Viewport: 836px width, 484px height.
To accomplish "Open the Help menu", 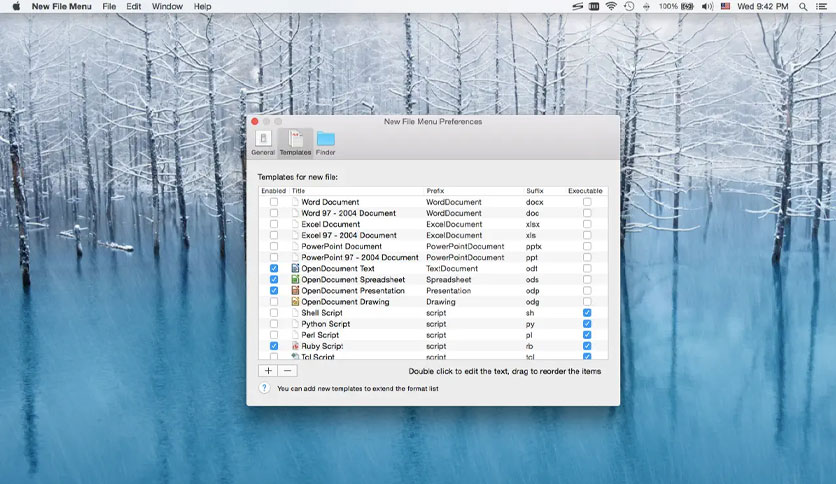I will point(203,6).
